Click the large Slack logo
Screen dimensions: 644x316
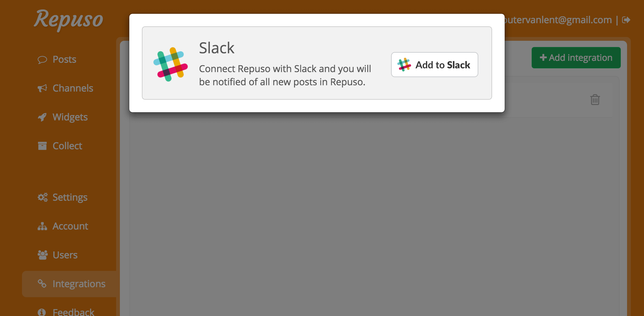[x=170, y=64]
